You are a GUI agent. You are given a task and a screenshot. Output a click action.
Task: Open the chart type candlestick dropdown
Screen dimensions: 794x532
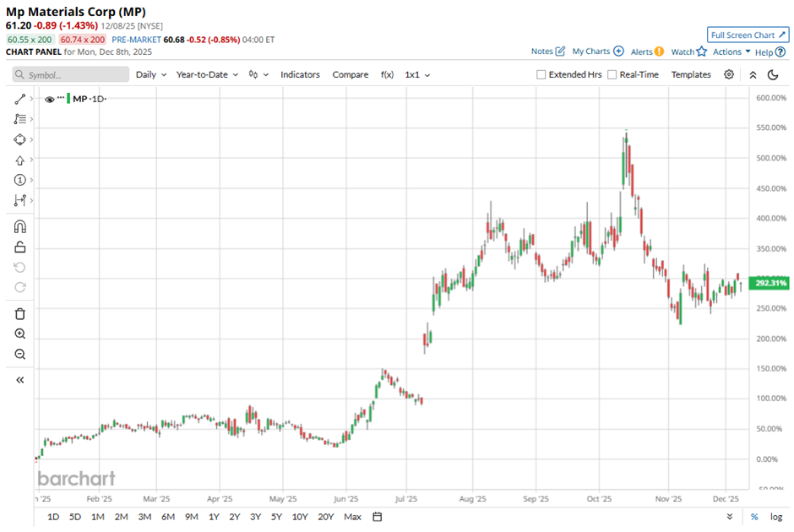(258, 74)
